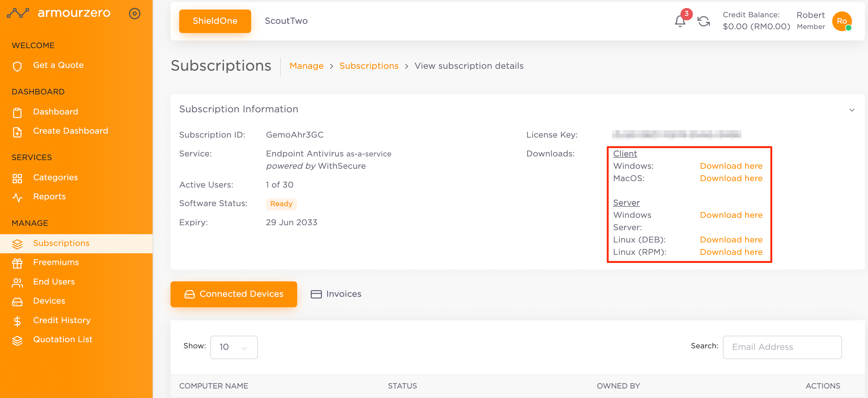
Task: Click the Devices hard drive icon
Action: [x=17, y=301]
